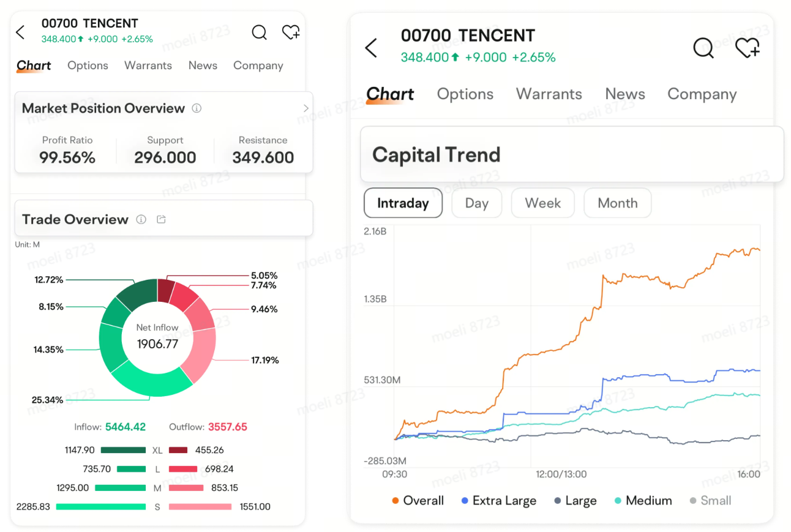Click the Support value 296.000

[165, 157]
